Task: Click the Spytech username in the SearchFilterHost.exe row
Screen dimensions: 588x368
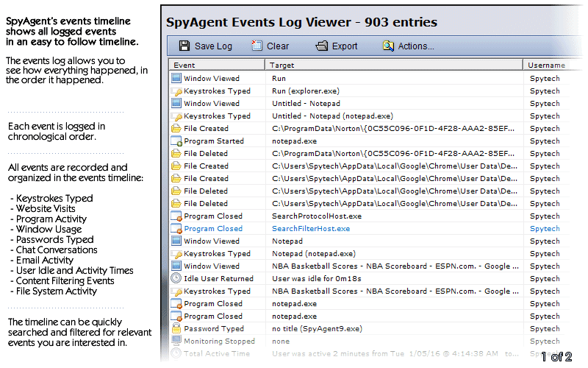Action: pyautogui.click(x=545, y=228)
